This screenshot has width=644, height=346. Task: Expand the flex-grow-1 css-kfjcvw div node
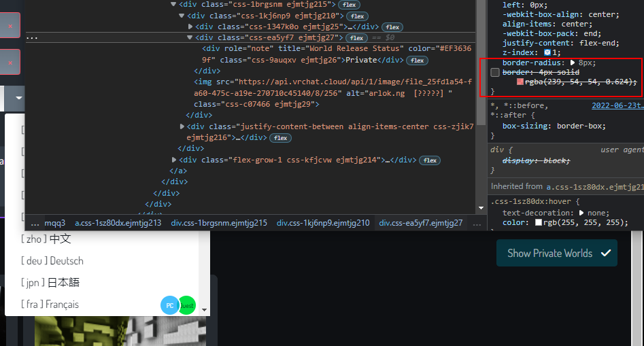(173, 160)
